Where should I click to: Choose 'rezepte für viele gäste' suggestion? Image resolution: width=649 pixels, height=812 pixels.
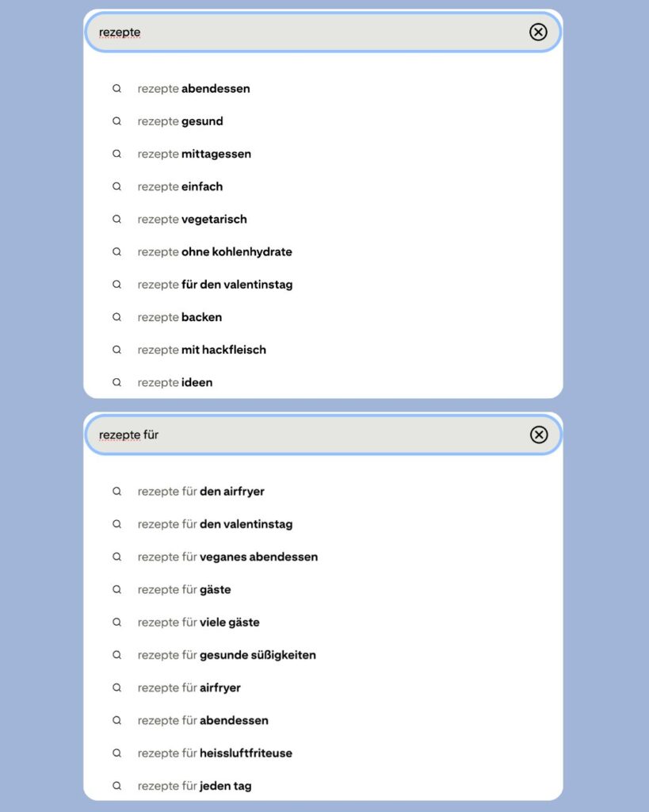tap(198, 622)
